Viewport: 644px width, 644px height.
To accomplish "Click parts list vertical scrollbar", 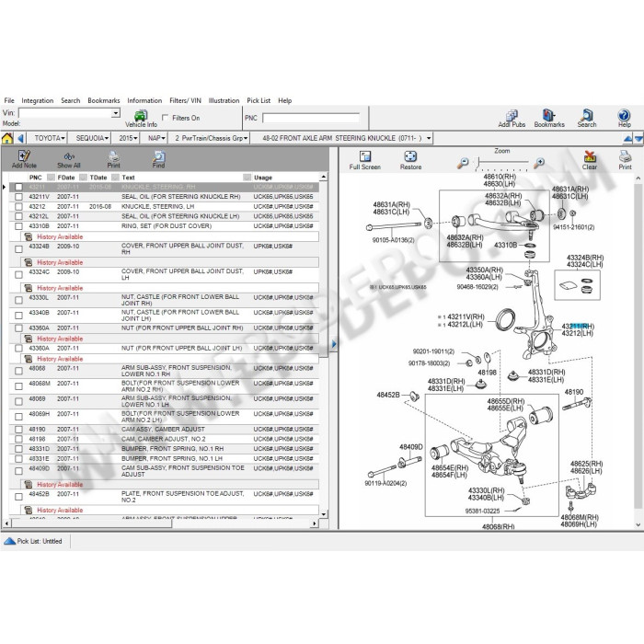I will pos(323,345).
